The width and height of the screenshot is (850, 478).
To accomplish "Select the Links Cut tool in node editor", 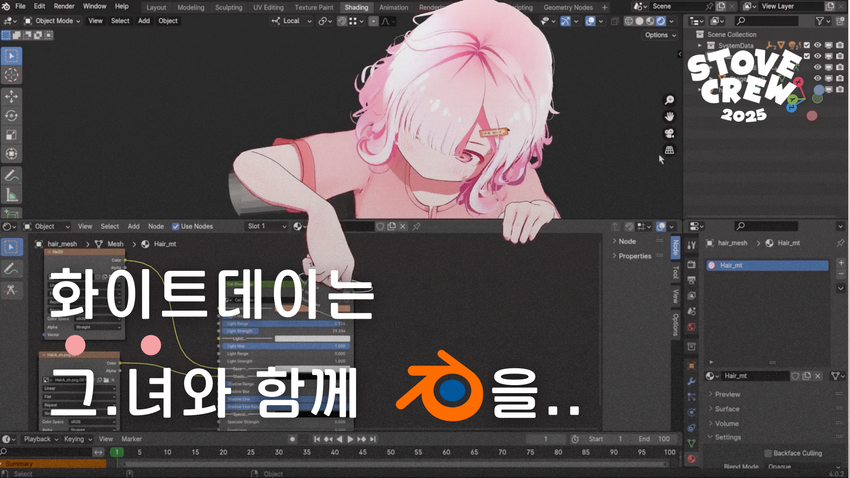I will coord(11,290).
